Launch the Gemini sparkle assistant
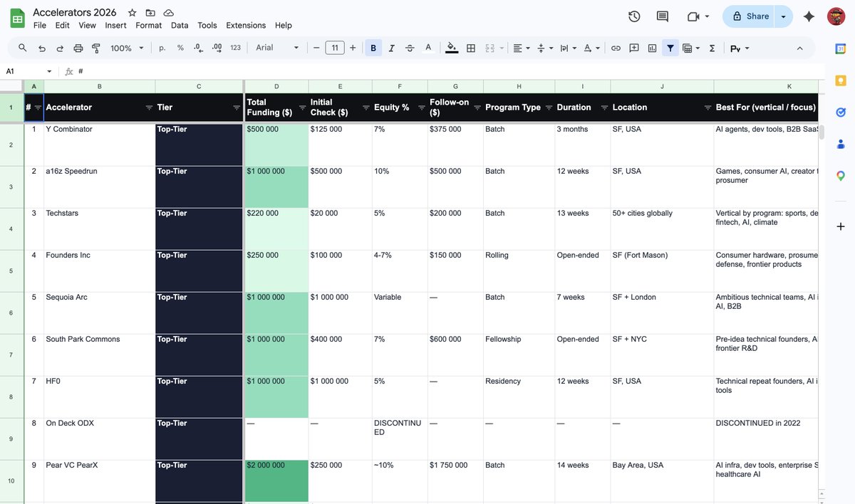 tap(809, 16)
